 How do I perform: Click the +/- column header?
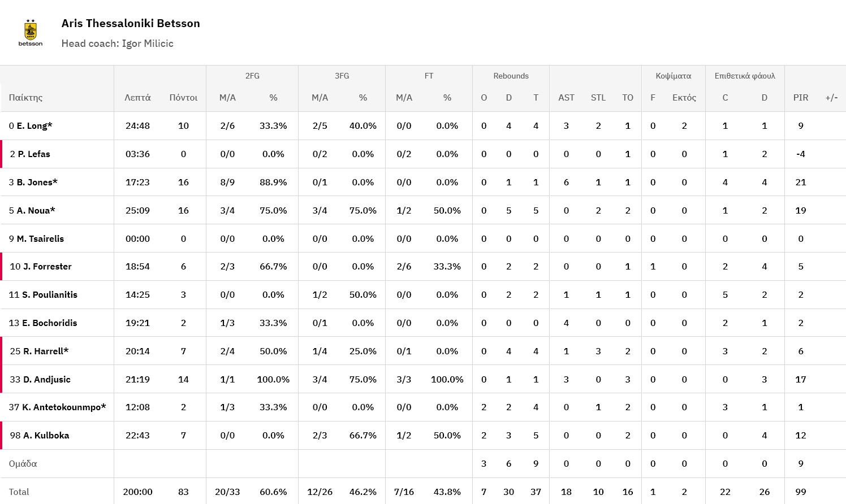coord(831,98)
